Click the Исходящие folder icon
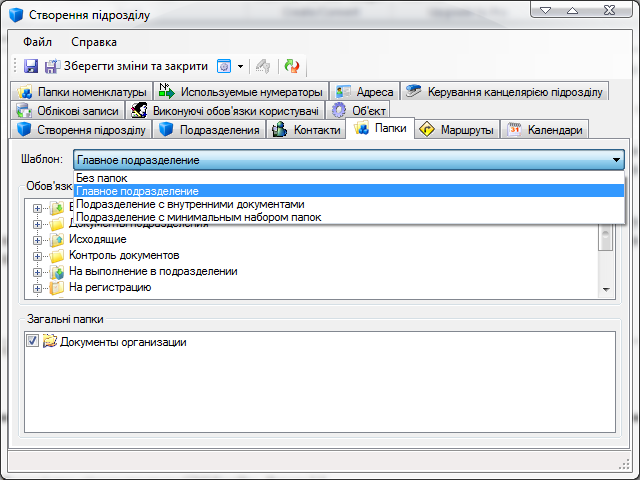The height and width of the screenshot is (480, 640). [x=57, y=240]
